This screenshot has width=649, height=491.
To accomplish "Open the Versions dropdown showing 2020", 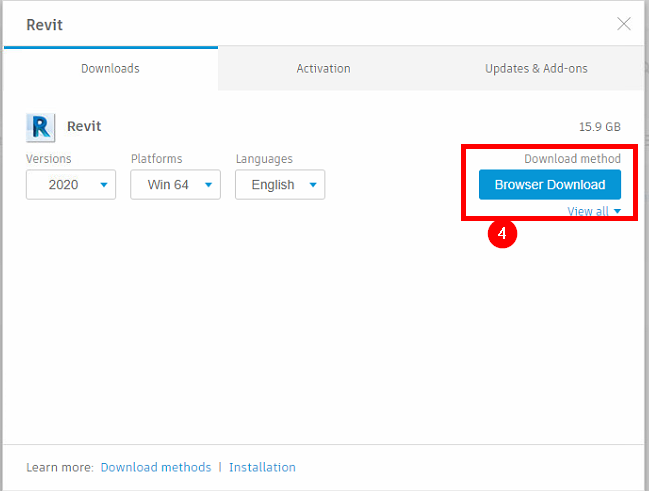I will pyautogui.click(x=71, y=185).
